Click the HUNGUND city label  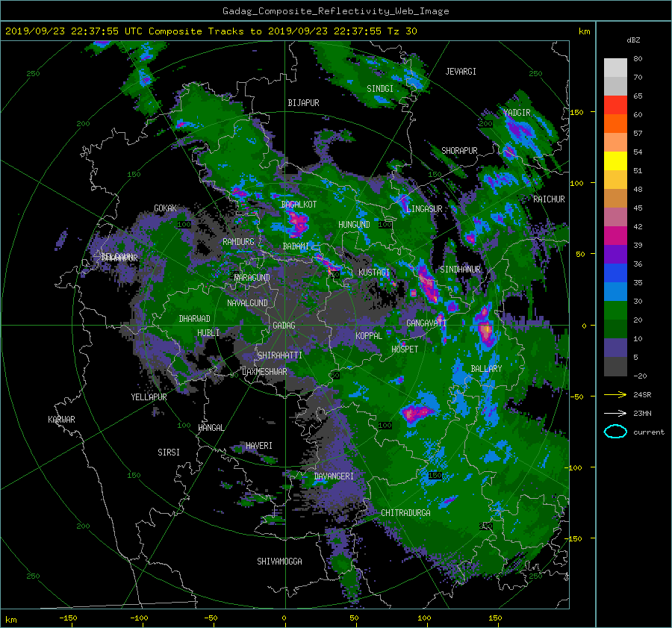354,225
